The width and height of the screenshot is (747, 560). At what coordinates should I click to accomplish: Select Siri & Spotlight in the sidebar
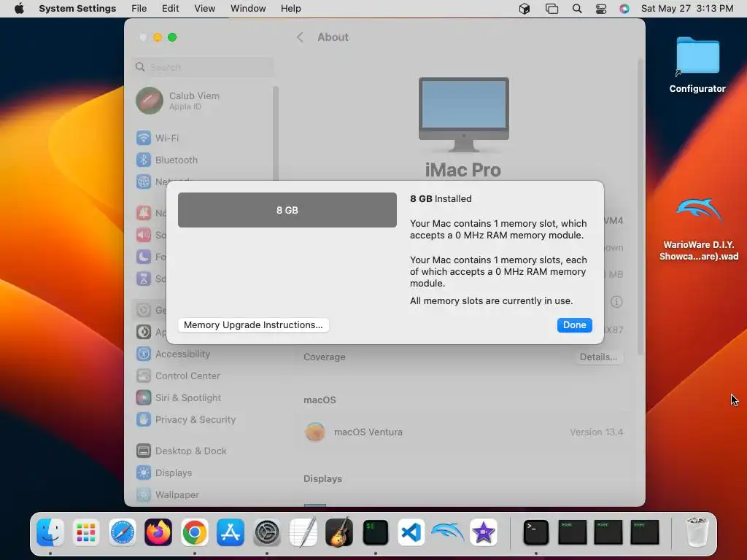pyautogui.click(x=204, y=397)
